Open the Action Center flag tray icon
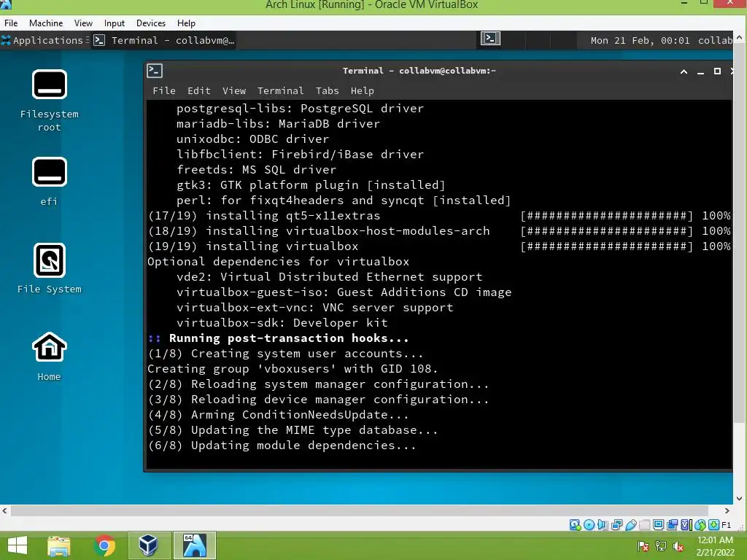This screenshot has width=747, height=560. point(643,546)
